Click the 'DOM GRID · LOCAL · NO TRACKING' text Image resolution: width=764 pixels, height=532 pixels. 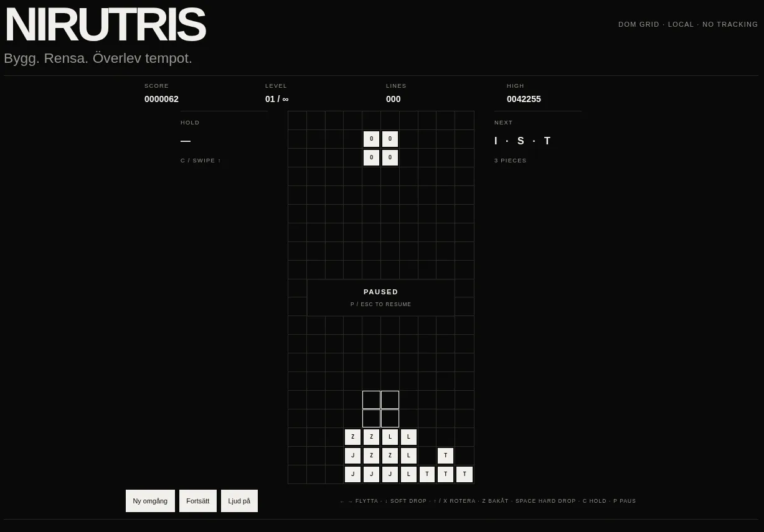(688, 24)
